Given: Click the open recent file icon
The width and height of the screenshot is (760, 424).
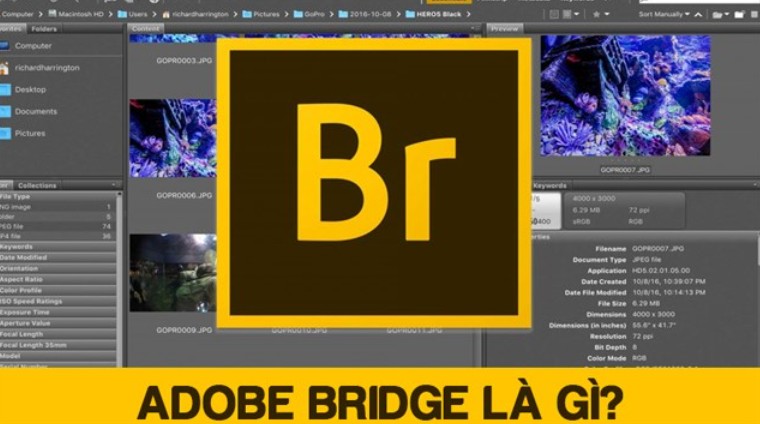Looking at the screenshot, I should [717, 15].
